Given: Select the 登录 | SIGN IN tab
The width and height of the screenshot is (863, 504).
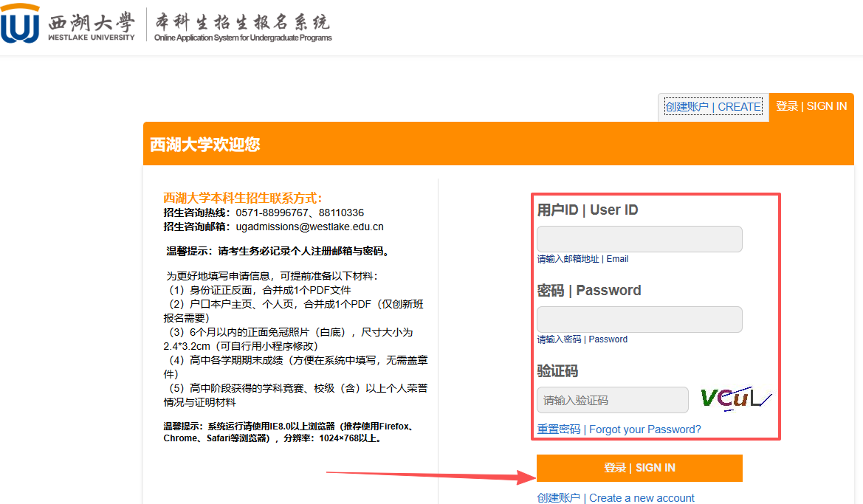Looking at the screenshot, I should pos(811,106).
